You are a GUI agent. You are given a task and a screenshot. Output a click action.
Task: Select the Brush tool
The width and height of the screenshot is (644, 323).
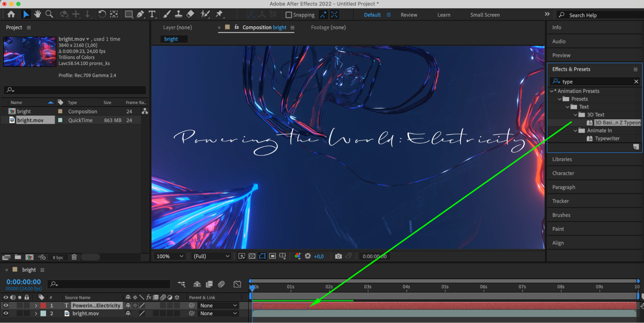[x=167, y=14]
